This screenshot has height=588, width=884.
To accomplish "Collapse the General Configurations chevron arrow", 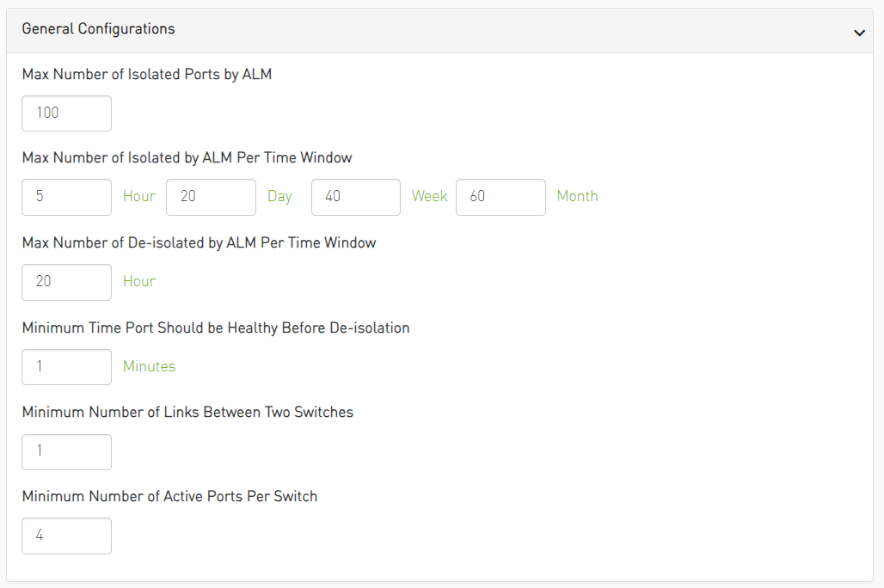I will point(858,33).
